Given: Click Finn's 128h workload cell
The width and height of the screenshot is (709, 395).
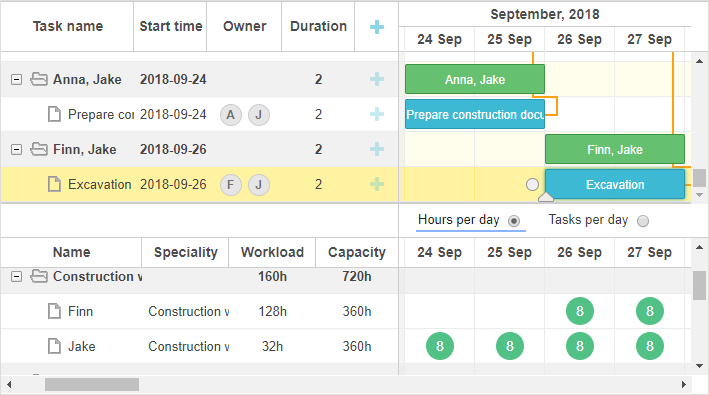Looking at the screenshot, I should tap(272, 311).
